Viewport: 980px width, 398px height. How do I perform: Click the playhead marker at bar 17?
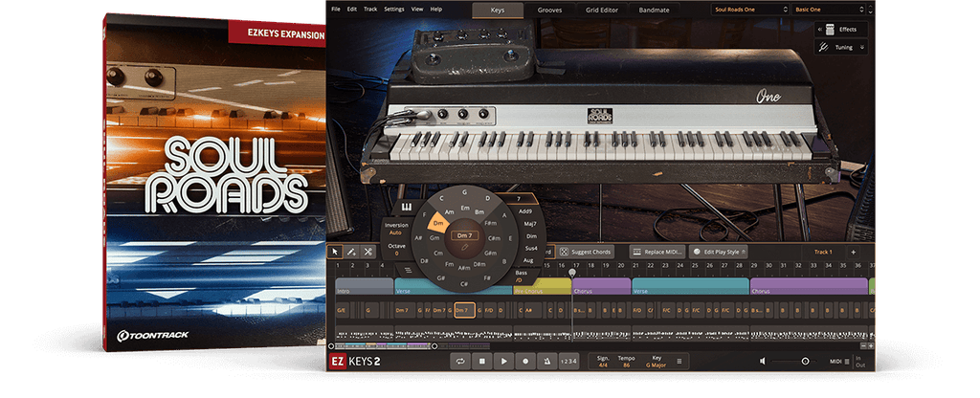tap(572, 273)
